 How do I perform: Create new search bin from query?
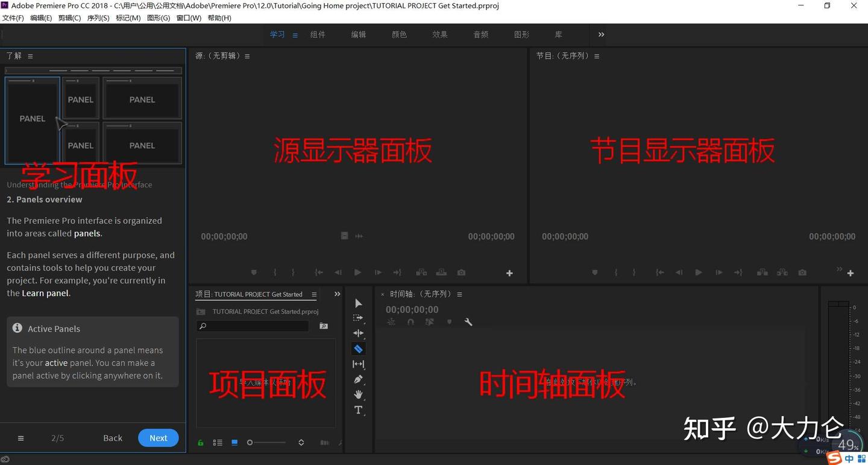324,326
